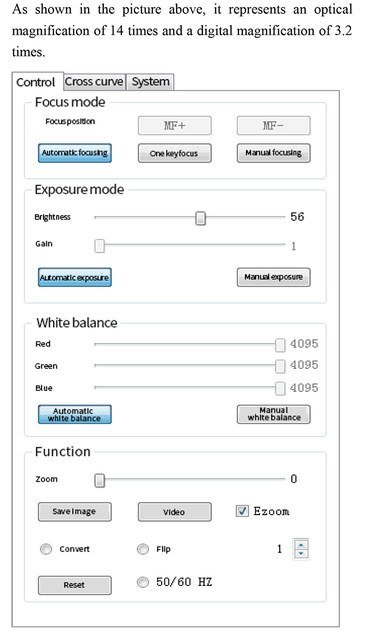Trigger One key focus
Screen dimensions: 386x640
click(x=175, y=153)
